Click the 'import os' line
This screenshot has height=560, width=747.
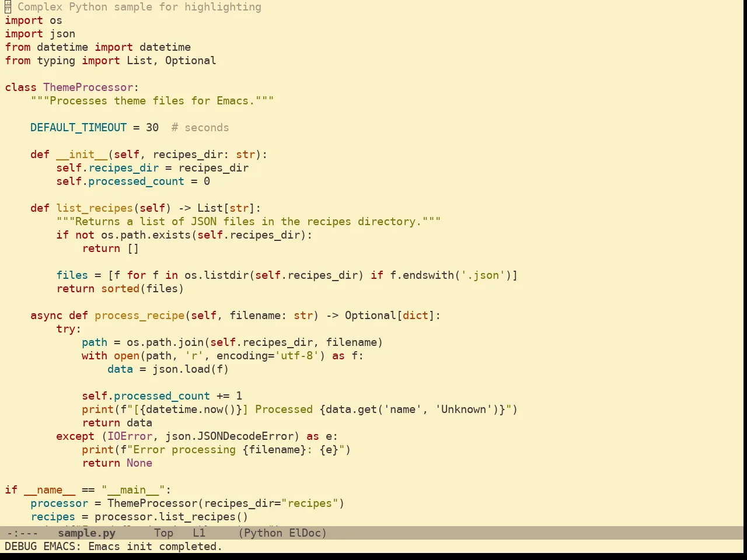pyautogui.click(x=33, y=20)
